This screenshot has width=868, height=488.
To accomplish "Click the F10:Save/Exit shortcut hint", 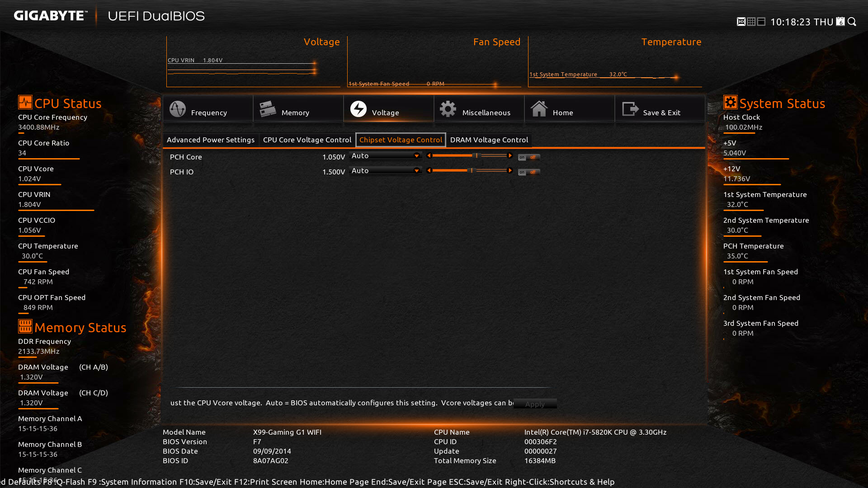I will 205,482.
